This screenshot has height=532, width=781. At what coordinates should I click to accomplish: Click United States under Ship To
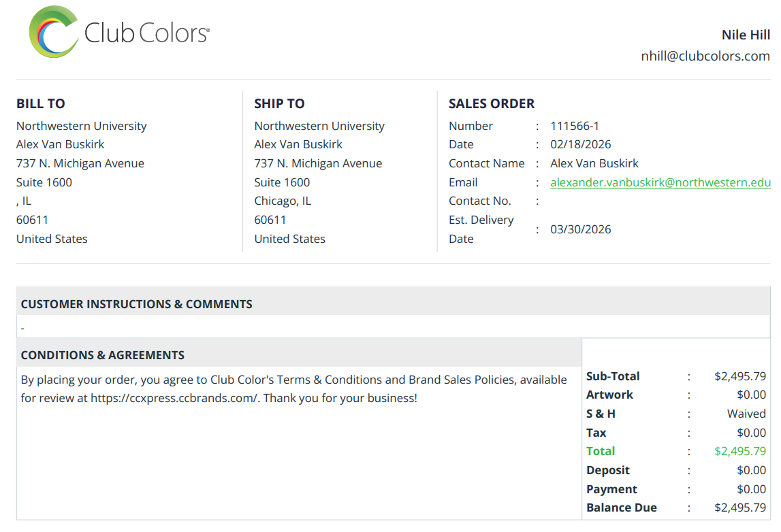pyautogui.click(x=290, y=239)
